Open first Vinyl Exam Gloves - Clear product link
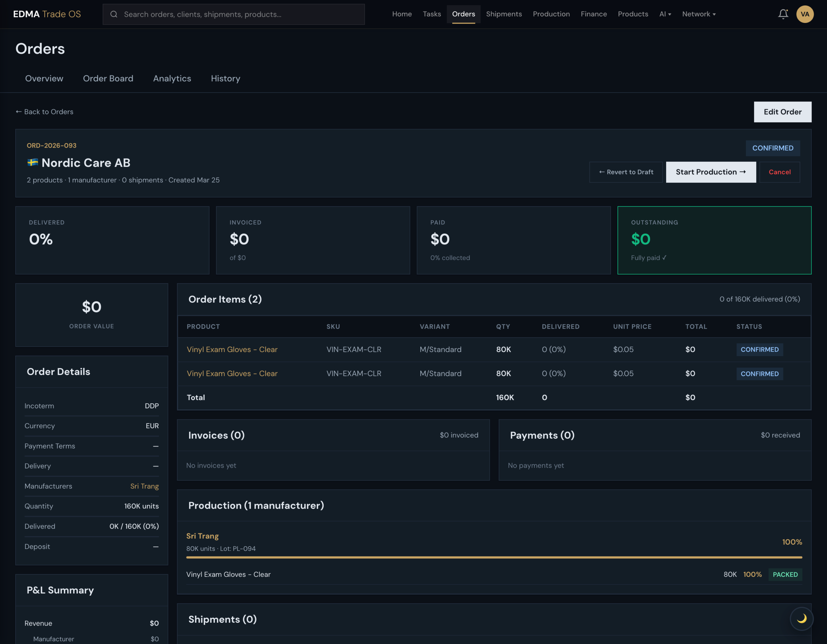 coord(232,349)
